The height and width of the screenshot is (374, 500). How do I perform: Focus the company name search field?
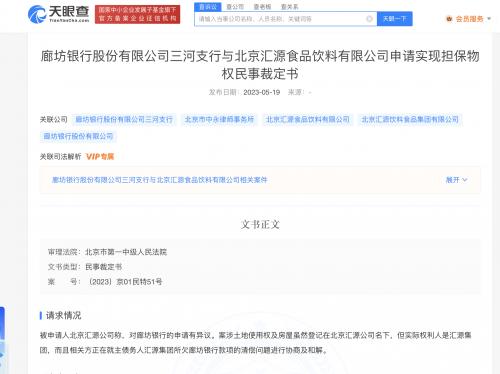[281, 19]
